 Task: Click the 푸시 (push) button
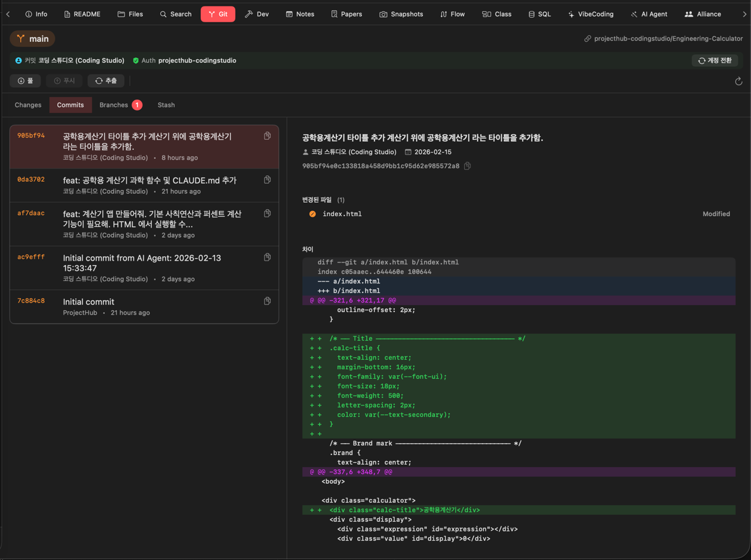(x=64, y=81)
